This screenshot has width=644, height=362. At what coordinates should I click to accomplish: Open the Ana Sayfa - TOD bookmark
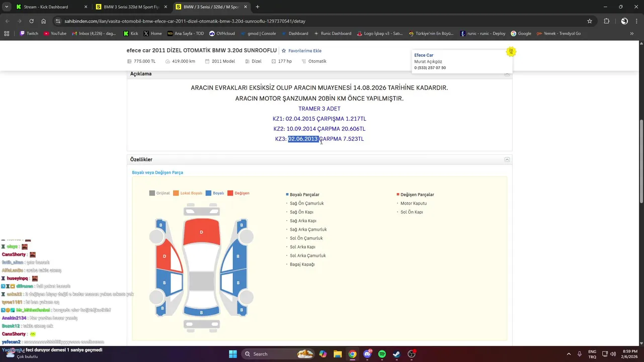pyautogui.click(x=186, y=34)
